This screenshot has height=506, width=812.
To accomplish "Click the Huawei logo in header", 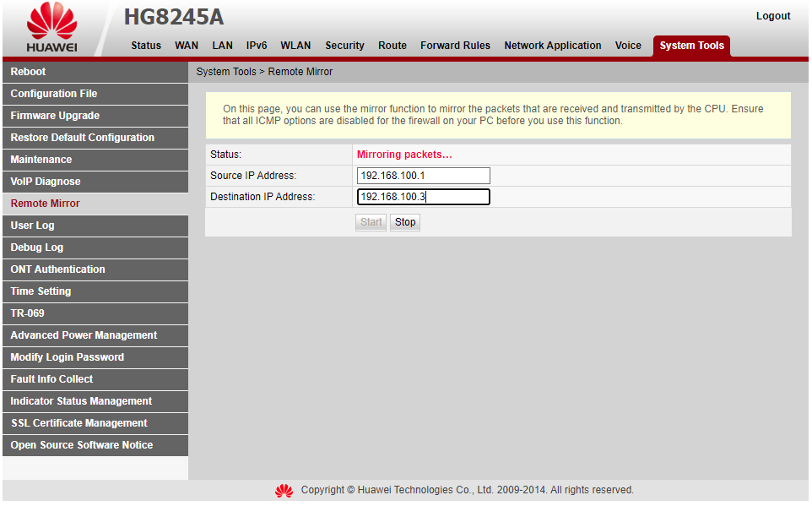I will click(51, 28).
